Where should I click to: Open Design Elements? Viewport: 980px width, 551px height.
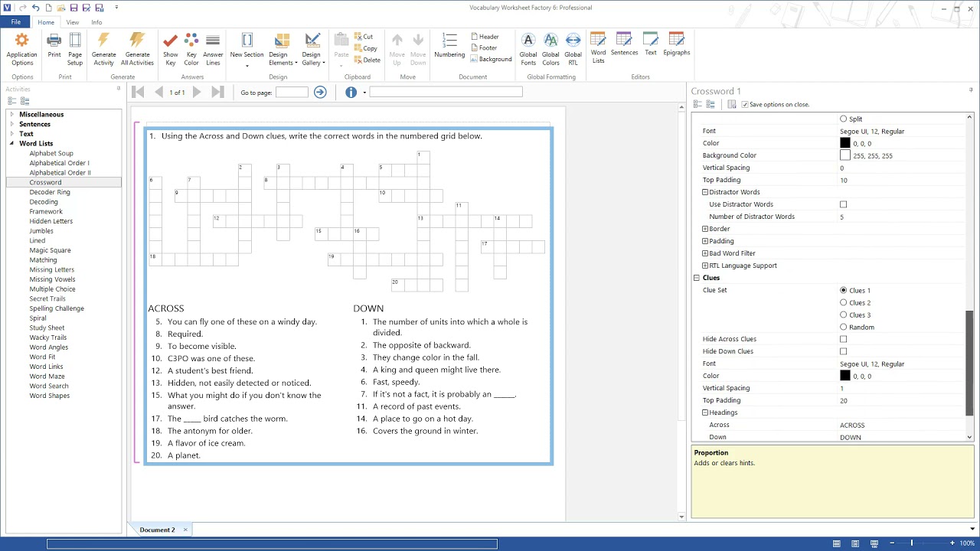tap(281, 49)
